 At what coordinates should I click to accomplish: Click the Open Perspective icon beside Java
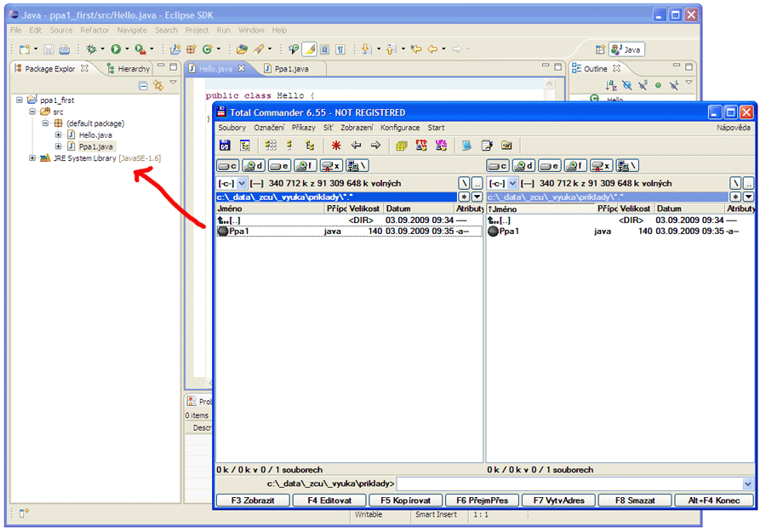pos(600,49)
